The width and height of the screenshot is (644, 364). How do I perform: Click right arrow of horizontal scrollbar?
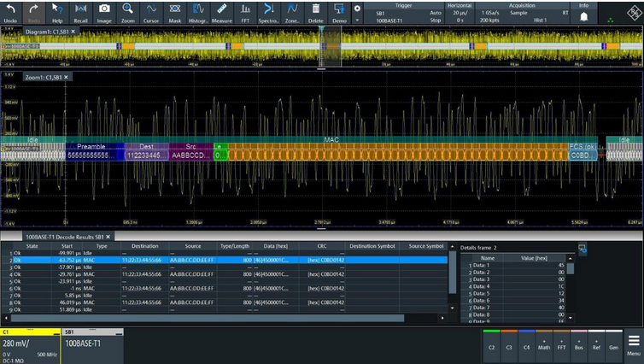[x=442, y=318]
